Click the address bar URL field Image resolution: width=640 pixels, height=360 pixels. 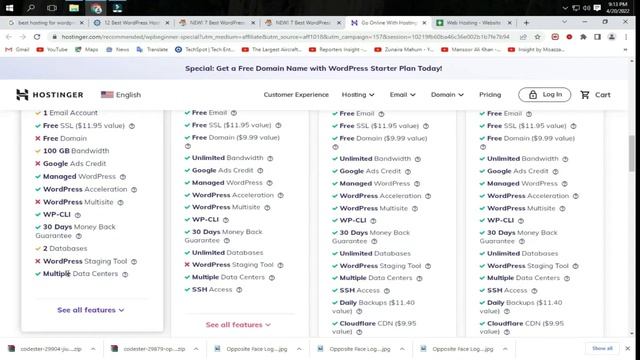pyautogui.click(x=285, y=37)
